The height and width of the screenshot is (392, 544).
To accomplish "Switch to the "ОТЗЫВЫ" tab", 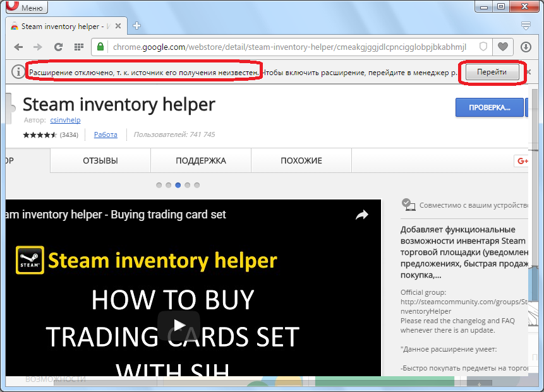I will pos(100,161).
